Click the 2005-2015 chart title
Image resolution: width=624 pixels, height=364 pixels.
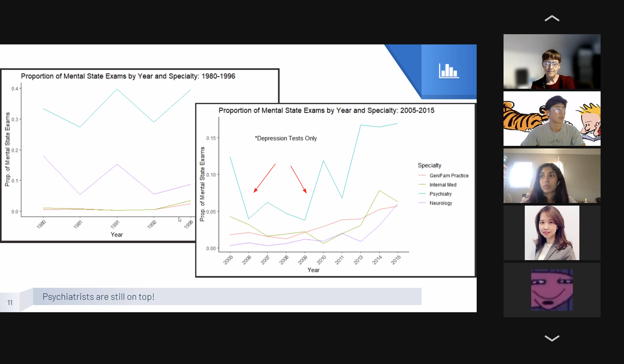coord(326,110)
